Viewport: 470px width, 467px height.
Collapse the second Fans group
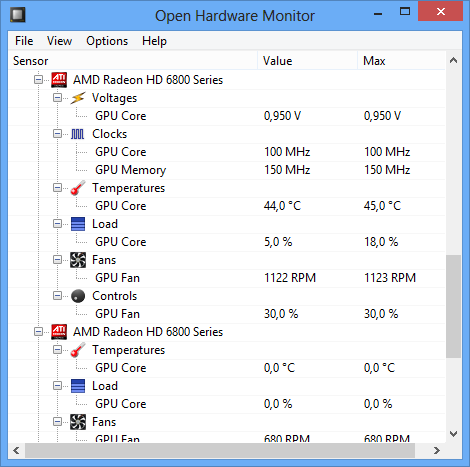(x=57, y=422)
